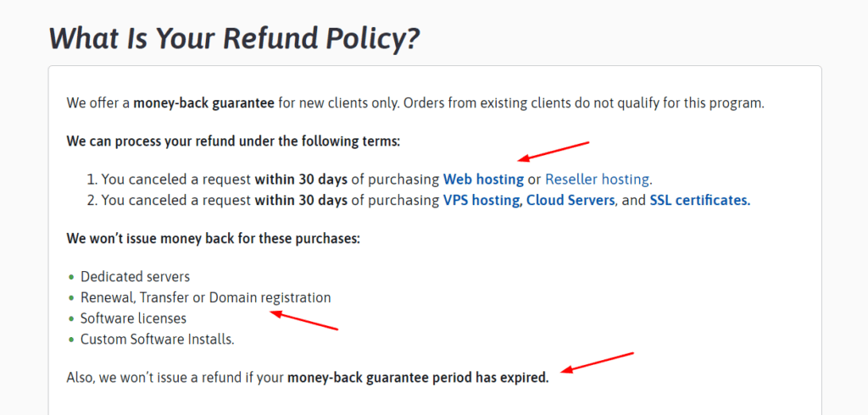Click the green bullet before Renewal, Transfer

click(x=71, y=297)
